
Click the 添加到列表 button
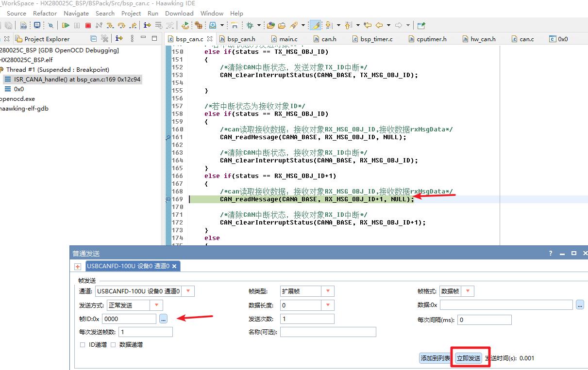[x=435, y=358]
